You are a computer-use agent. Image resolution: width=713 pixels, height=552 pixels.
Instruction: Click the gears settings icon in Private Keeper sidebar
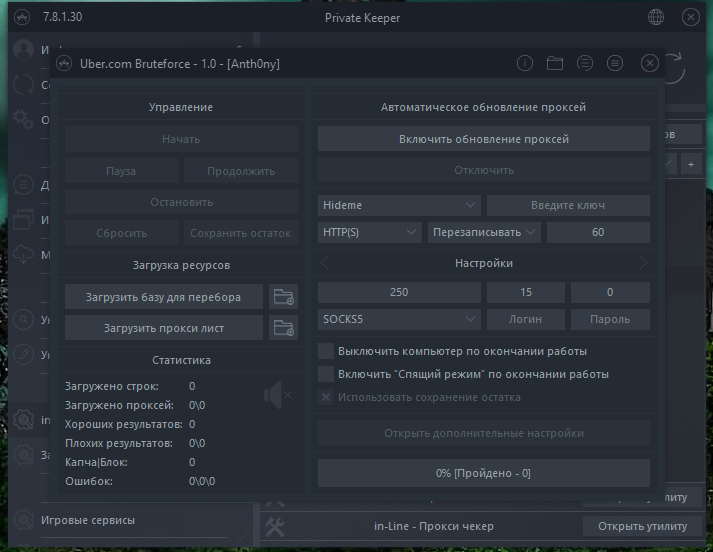23,120
